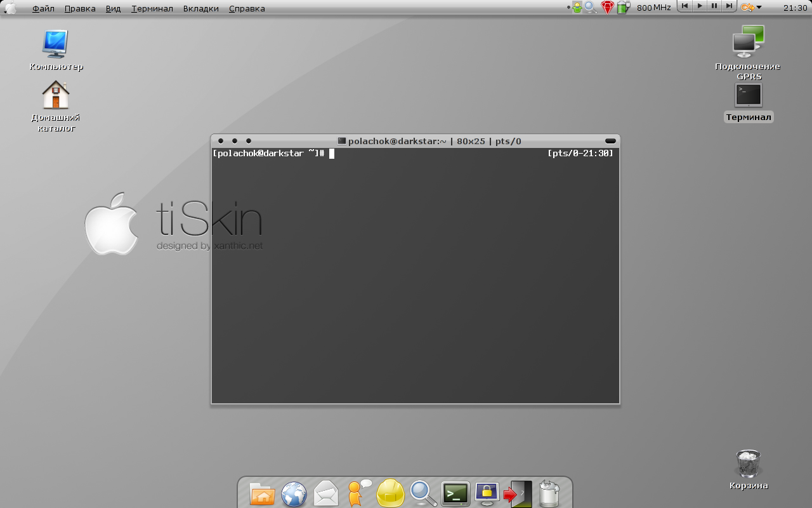This screenshot has height=508, width=812.
Task: Click the orange keys icon in the panel
Action: pos(747,8)
